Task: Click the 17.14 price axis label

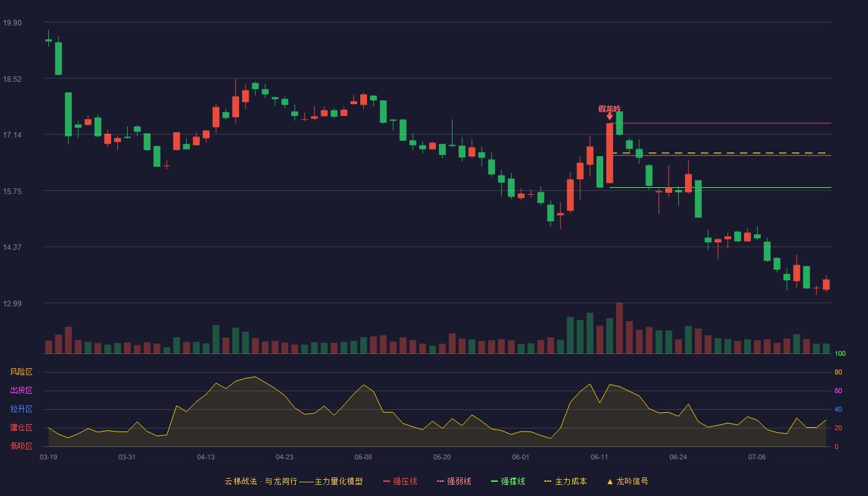Action: pyautogui.click(x=12, y=135)
